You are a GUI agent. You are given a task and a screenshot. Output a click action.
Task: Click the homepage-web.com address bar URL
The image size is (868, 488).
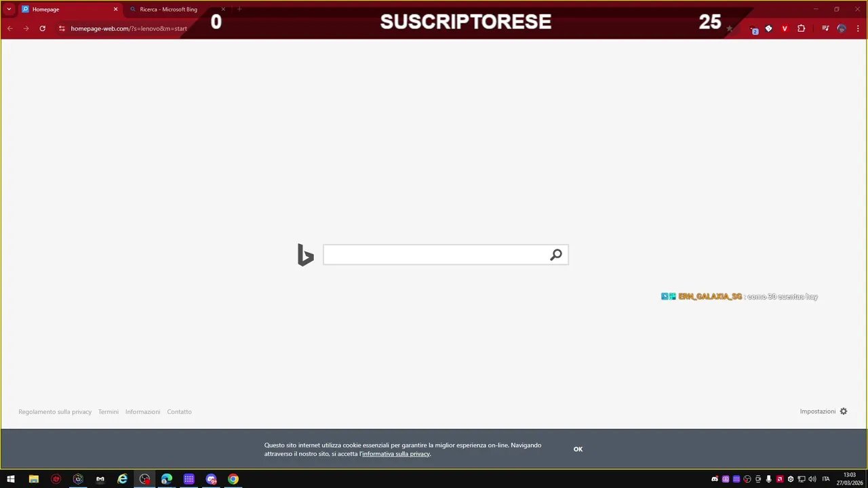point(129,28)
